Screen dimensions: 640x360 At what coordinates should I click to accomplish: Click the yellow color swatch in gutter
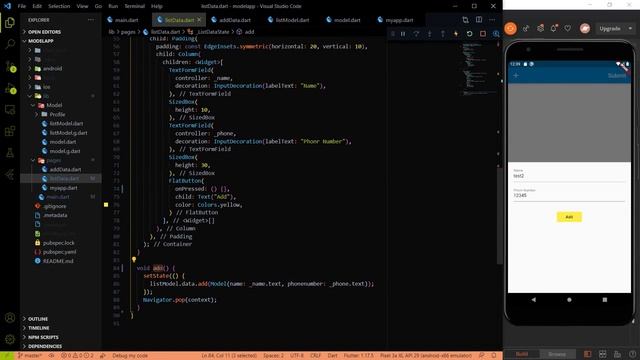click(106, 204)
